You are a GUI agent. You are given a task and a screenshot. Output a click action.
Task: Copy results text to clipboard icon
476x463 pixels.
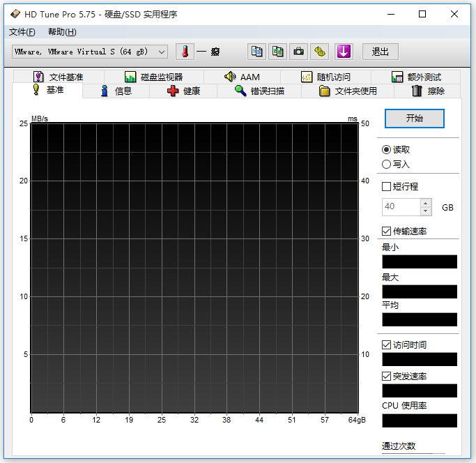257,52
